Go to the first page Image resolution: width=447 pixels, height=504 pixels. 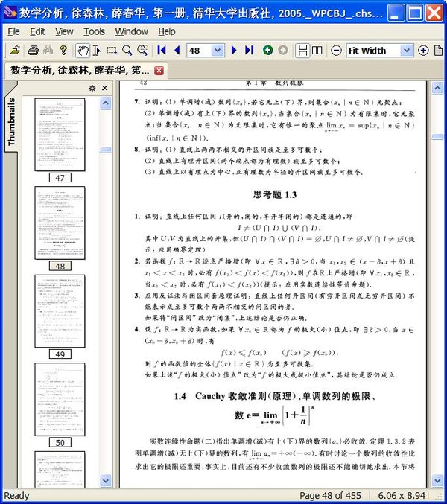[162, 51]
